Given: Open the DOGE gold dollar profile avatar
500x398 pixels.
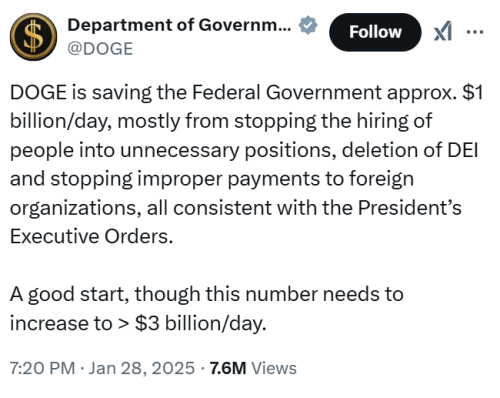Looking at the screenshot, I should pos(33,37).
